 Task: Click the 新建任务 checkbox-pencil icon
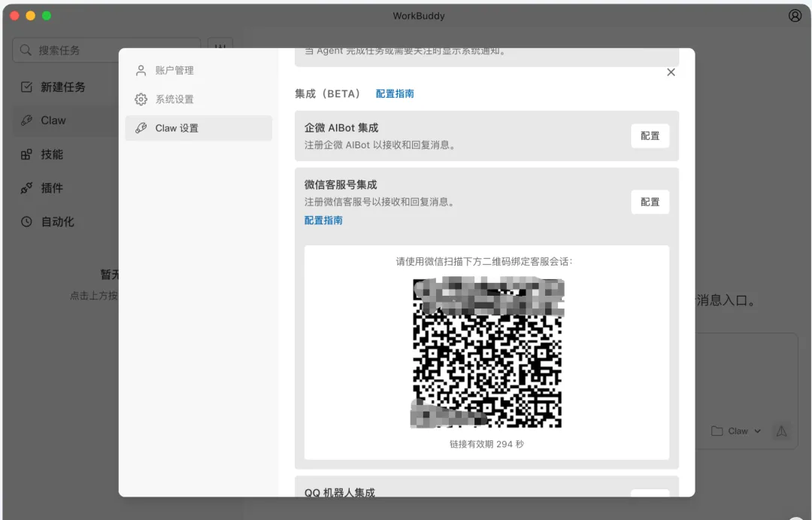coord(26,87)
